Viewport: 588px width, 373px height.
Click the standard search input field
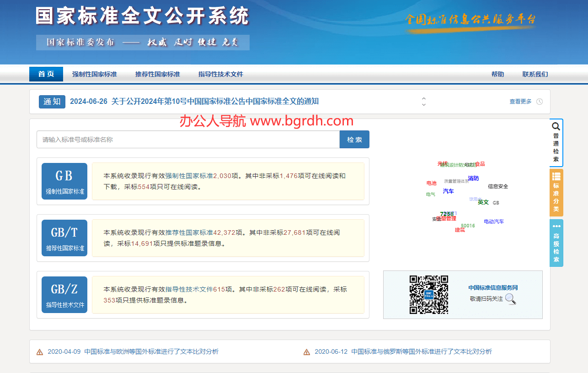(183, 139)
